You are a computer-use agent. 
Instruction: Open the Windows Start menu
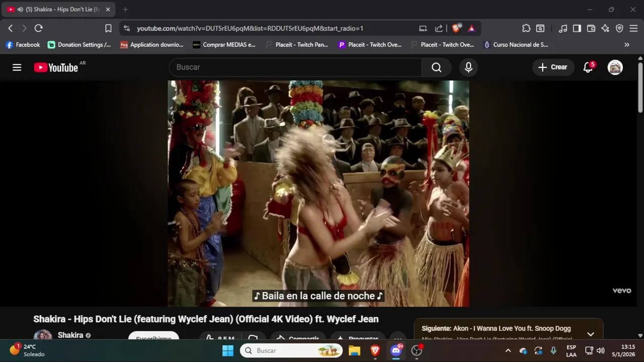(x=228, y=351)
